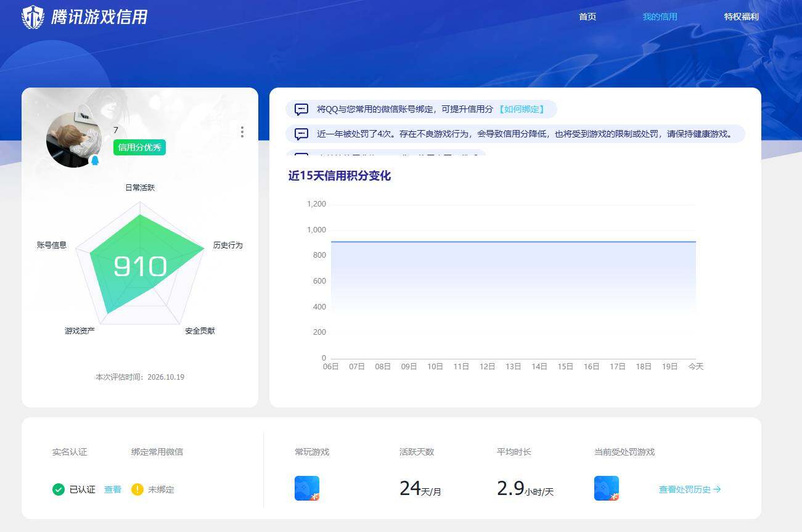Click the 查看 link next to 已认证
Viewport: 802px width, 532px height.
pos(113,489)
